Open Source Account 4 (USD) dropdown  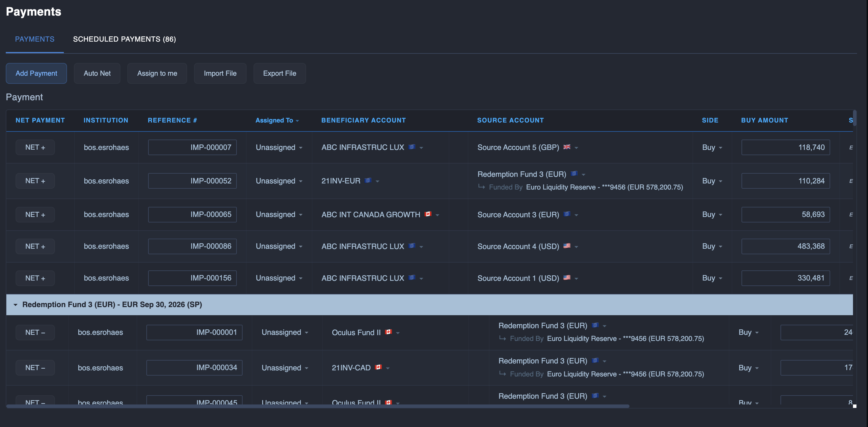pyautogui.click(x=528, y=246)
